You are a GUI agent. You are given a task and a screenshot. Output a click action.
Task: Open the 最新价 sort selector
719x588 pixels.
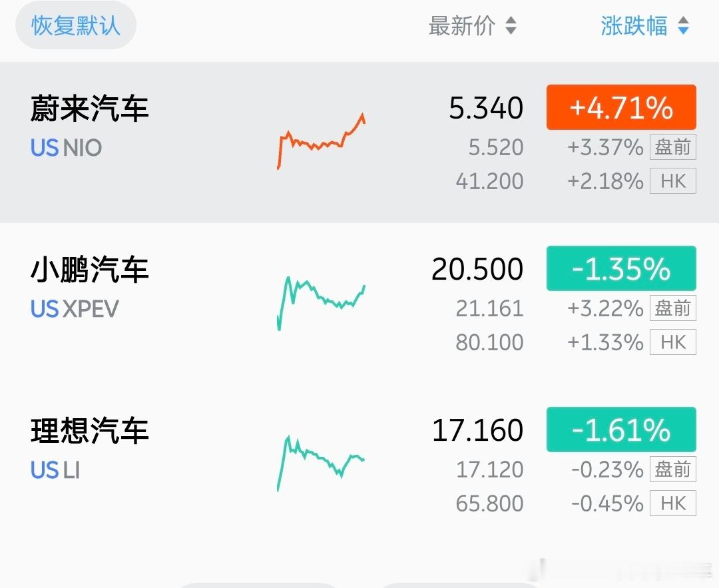[473, 27]
